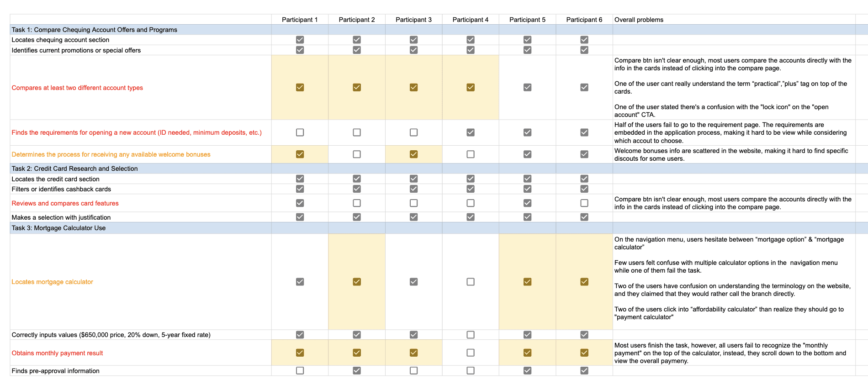The height and width of the screenshot is (390, 868).
Task: Uncheck Participant 6 Finds pre-approval information
Action: (584, 370)
